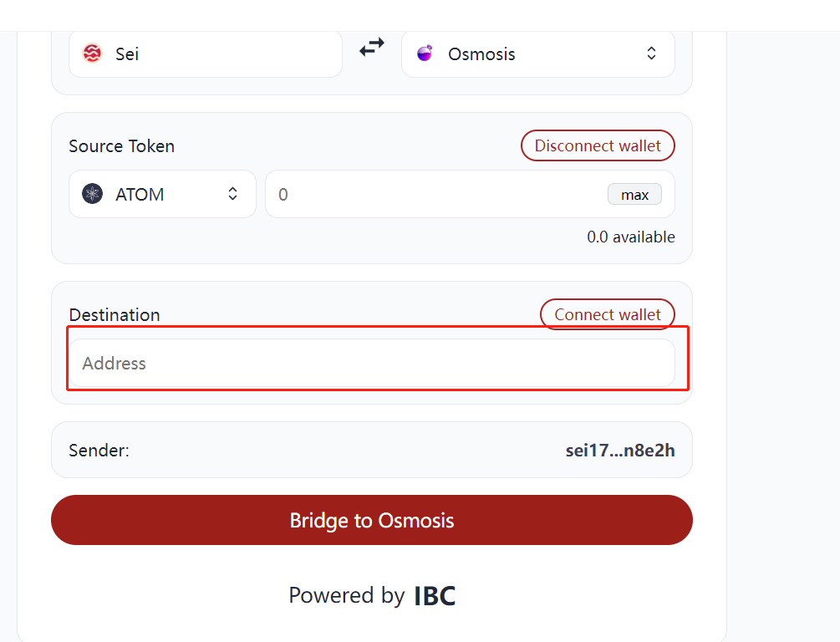Screen dimensions: 840x642
Task: Click the Osmosis chain logo icon
Action: coord(425,53)
